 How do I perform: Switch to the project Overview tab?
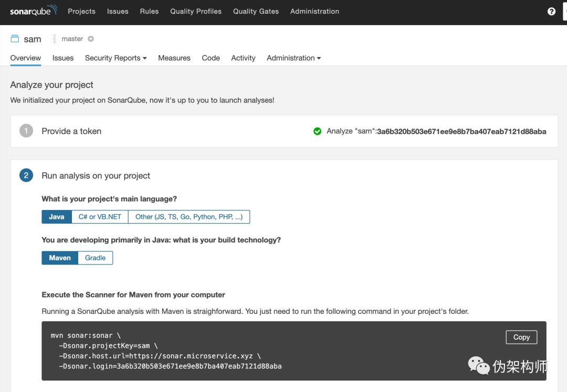point(25,58)
